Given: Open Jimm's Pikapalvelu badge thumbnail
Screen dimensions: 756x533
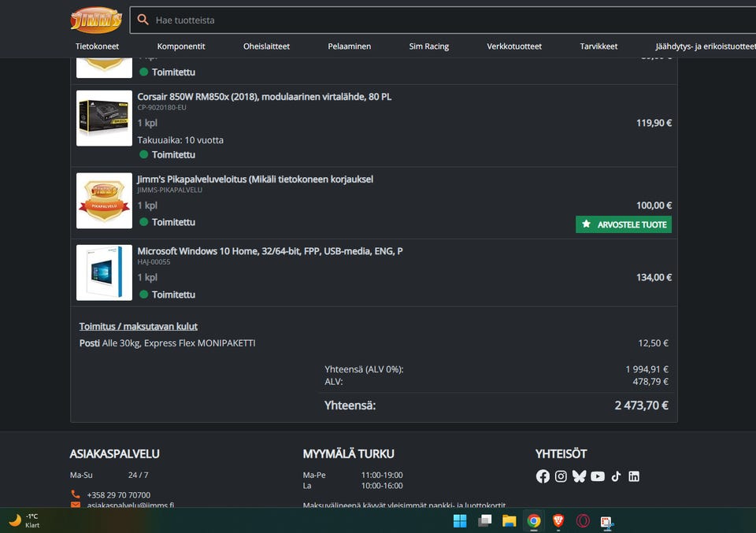Looking at the screenshot, I should [x=104, y=201].
